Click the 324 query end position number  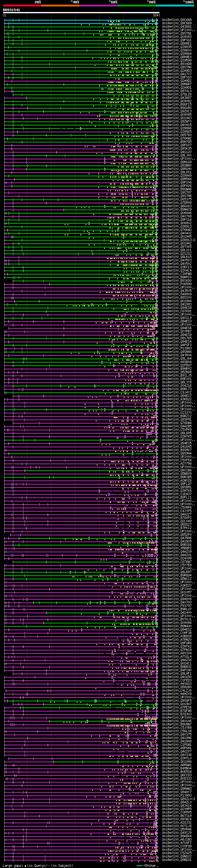pyautogui.click(x=155, y=15)
